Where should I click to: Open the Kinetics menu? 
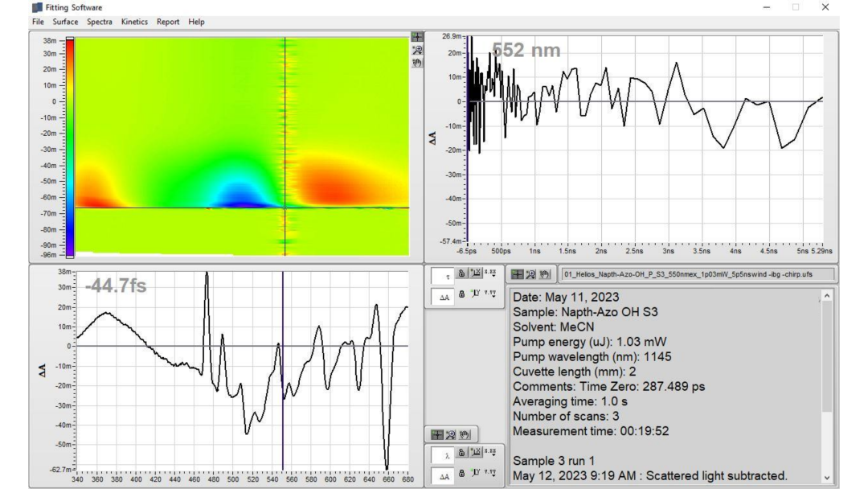[x=134, y=22]
